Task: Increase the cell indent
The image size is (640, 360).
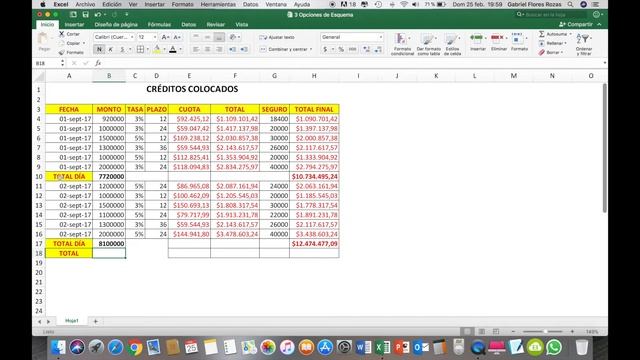Action: [x=244, y=49]
